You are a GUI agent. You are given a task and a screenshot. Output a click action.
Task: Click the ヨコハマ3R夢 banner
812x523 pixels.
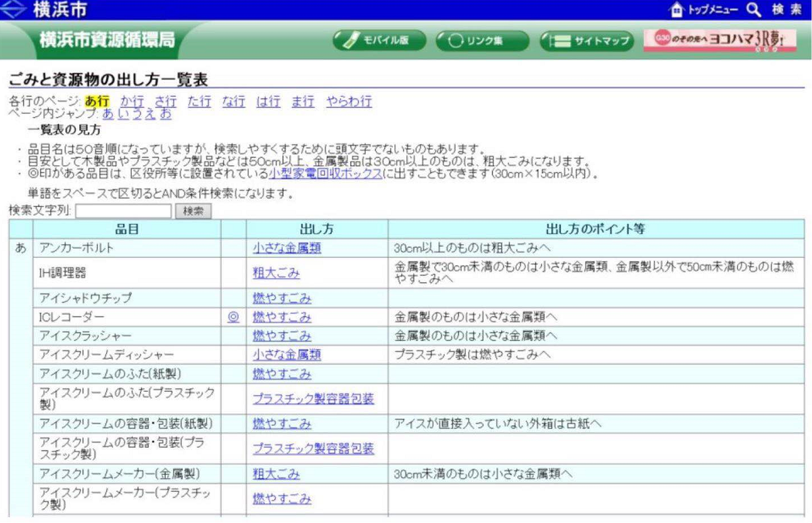click(719, 41)
